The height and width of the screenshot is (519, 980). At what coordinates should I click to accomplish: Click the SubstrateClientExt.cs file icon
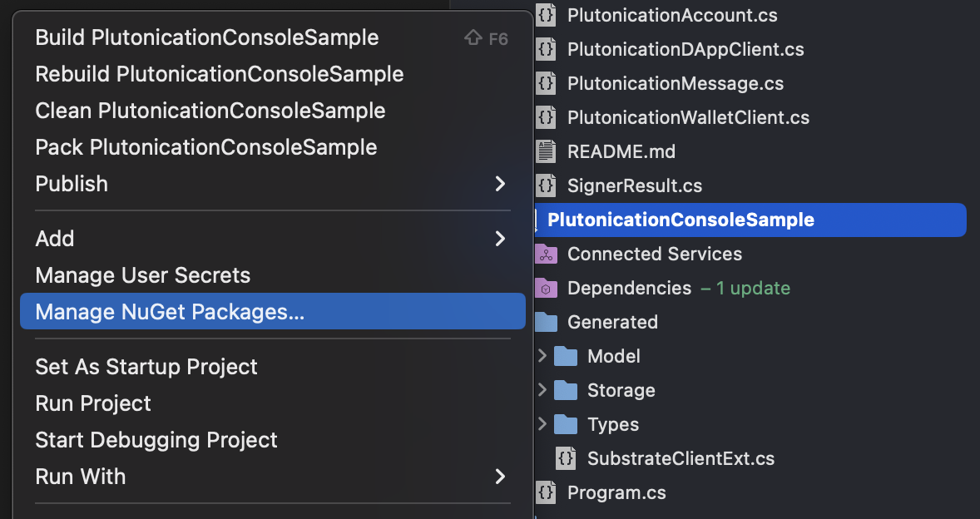[566, 458]
